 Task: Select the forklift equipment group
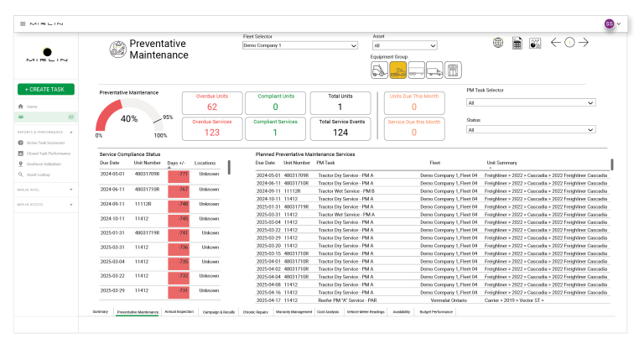coord(379,70)
